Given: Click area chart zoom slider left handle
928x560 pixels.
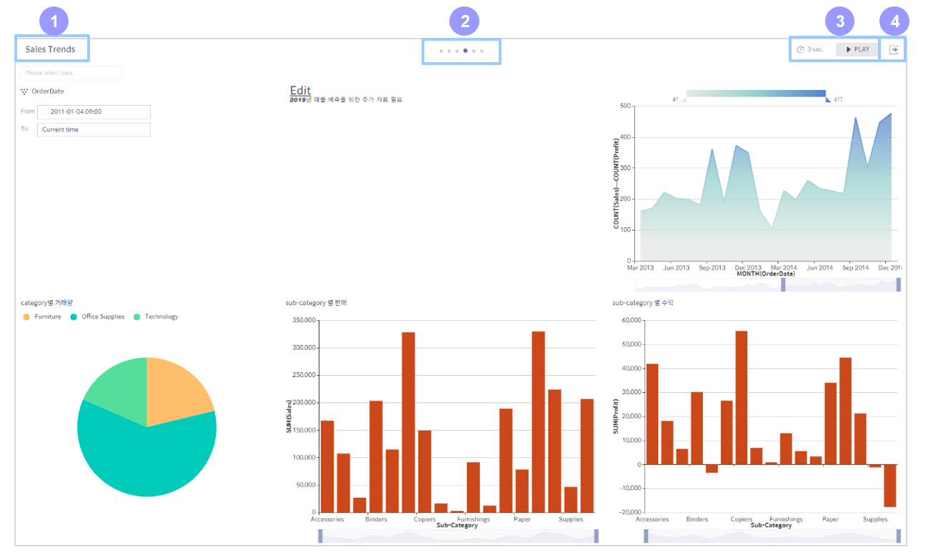Looking at the screenshot, I should click(783, 284).
